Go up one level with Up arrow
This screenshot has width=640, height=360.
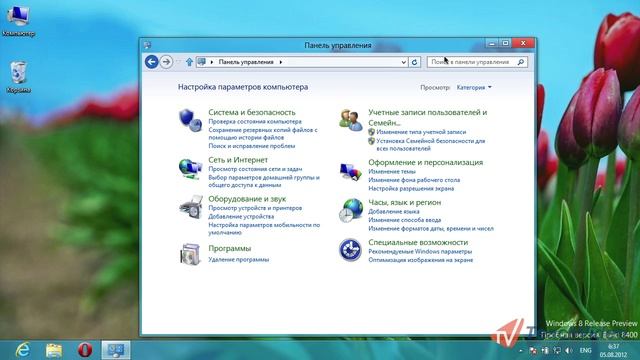pyautogui.click(x=189, y=62)
